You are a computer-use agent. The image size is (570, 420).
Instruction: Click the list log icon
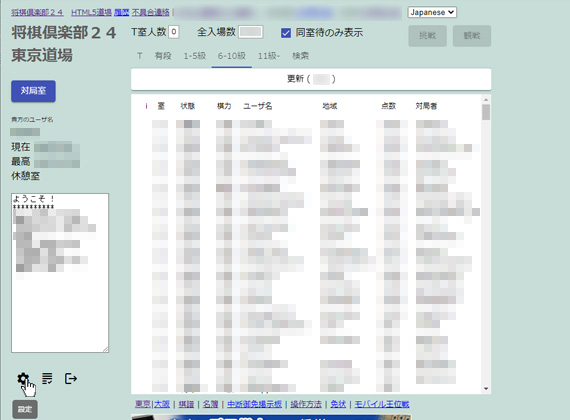(x=47, y=379)
